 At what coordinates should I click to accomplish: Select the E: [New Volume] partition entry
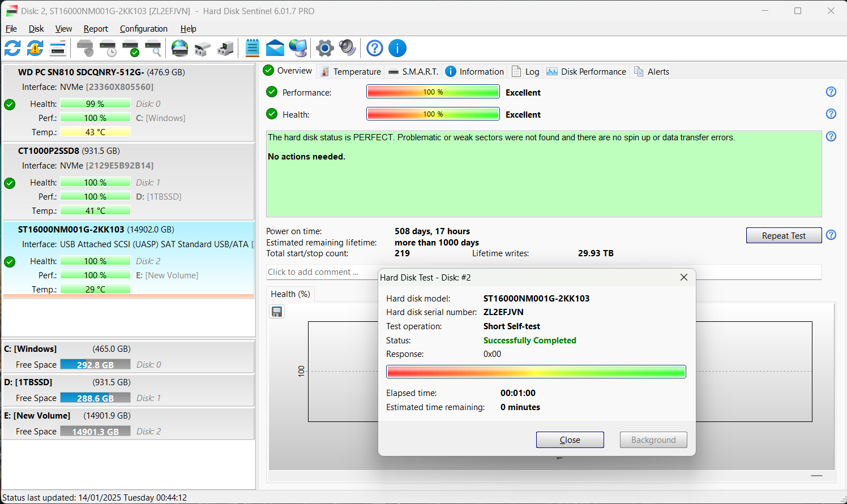point(129,423)
